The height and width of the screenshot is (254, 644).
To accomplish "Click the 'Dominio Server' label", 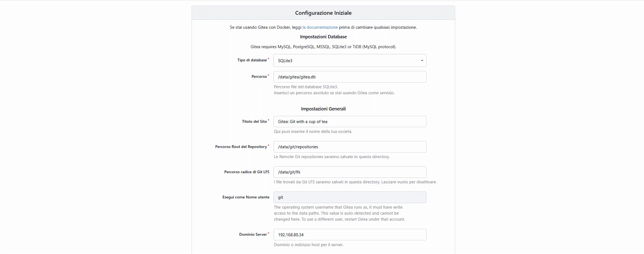I will pos(253,235).
